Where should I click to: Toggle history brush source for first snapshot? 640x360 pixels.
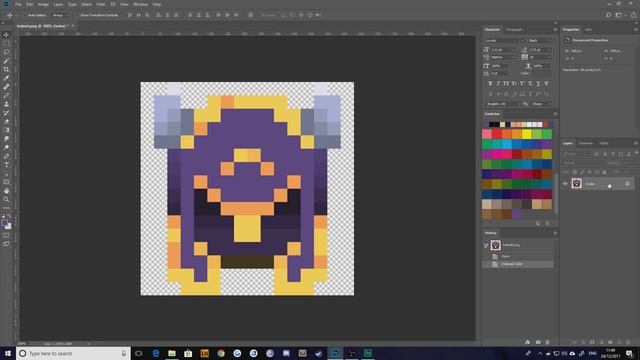[486, 245]
